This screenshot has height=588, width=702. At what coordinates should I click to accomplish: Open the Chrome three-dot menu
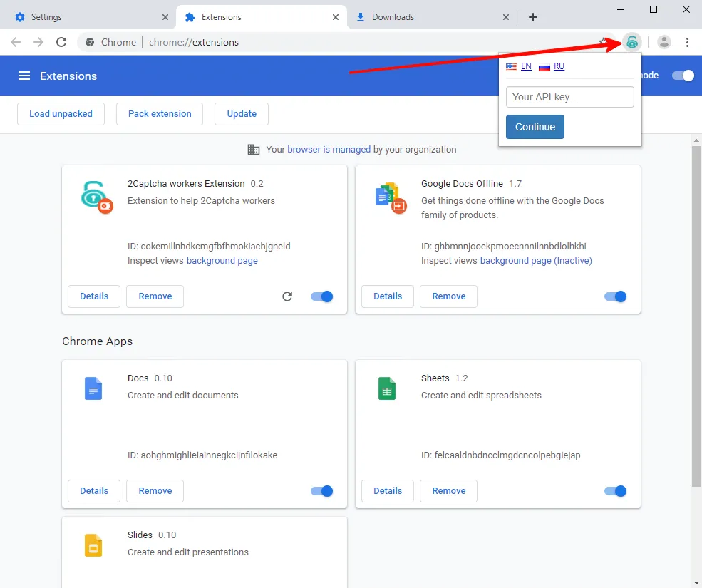tap(687, 42)
